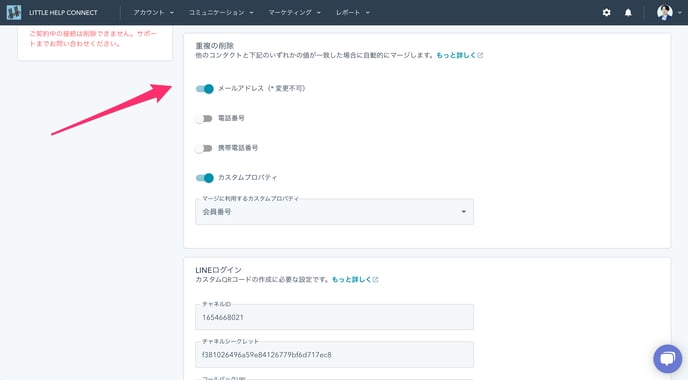Click external link icon beside 重複の削除 もっと詳しく
The image size is (688, 380).
480,55
